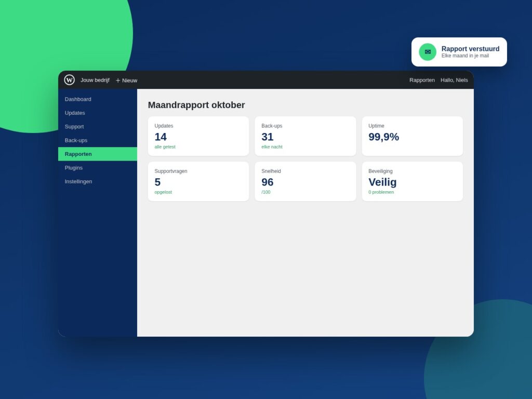Click the Snelheid score 96
532x399 pixels.
268,182
